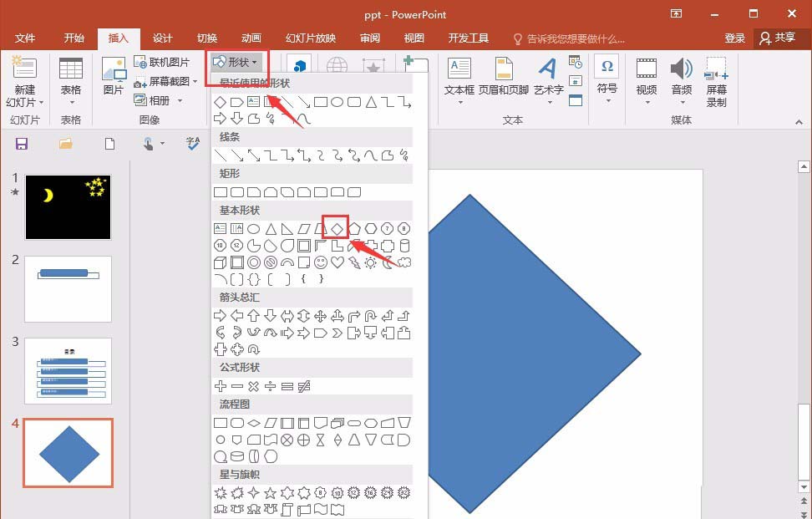Click the 联机图片 button

point(162,62)
